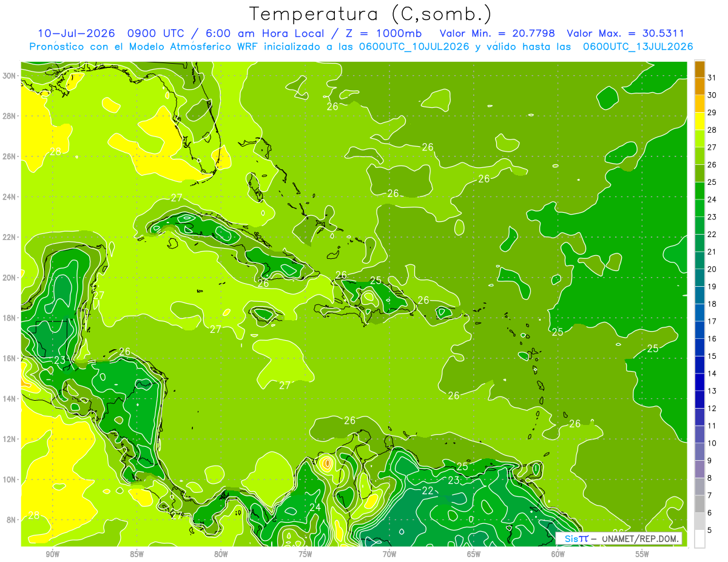The height and width of the screenshot is (562, 728).
Task: Click contour label "23" over the Yucatan area
Action: (x=59, y=360)
